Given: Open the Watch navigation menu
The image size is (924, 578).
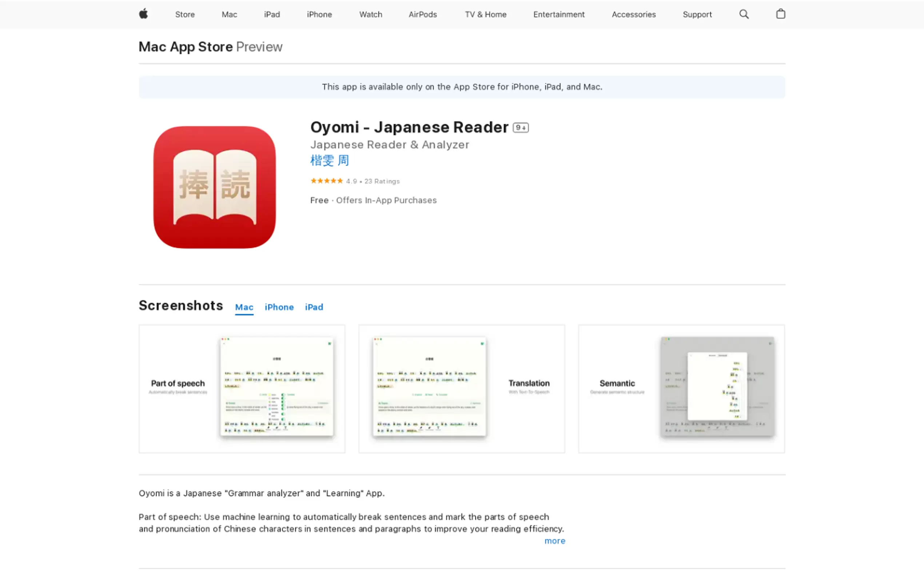Looking at the screenshot, I should click(x=370, y=15).
